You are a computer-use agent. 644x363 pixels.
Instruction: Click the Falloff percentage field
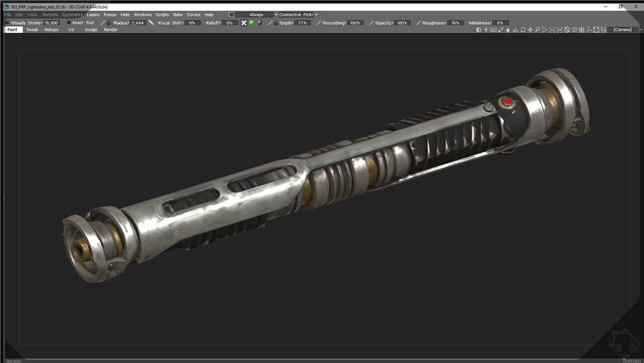[x=229, y=23]
